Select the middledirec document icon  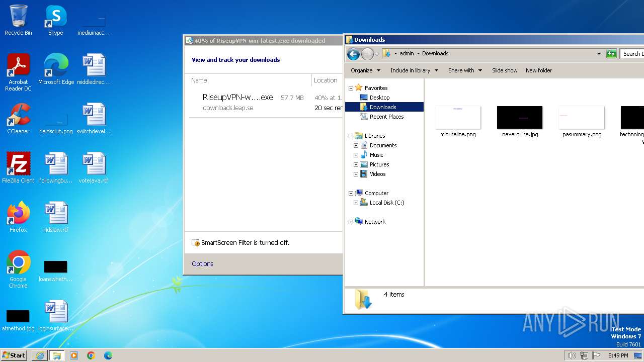pos(94,69)
